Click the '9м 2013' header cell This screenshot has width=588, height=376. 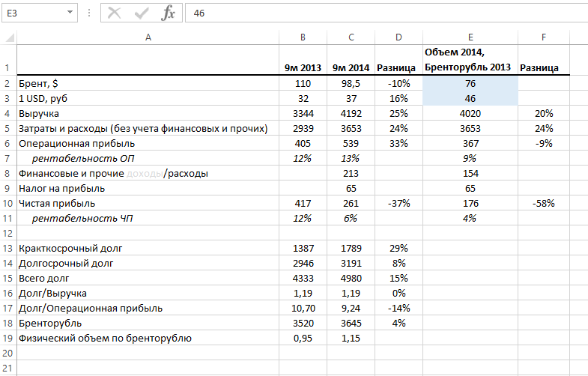(x=303, y=60)
